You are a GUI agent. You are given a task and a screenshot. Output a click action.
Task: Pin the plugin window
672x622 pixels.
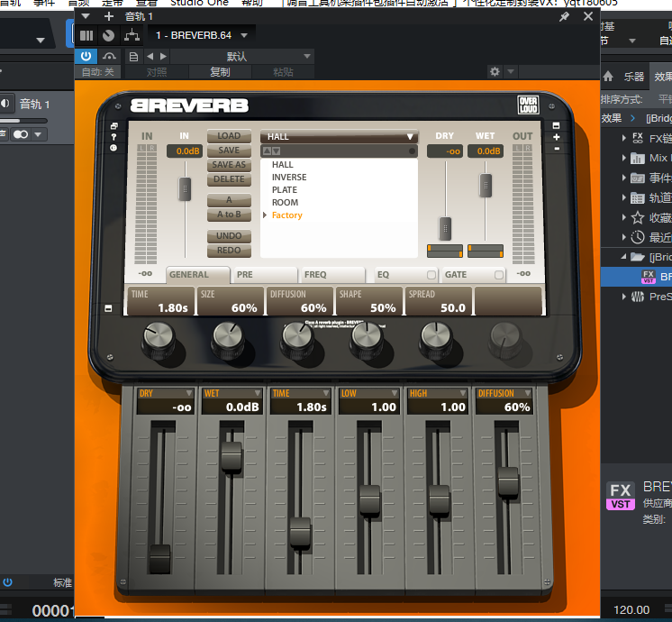(565, 17)
